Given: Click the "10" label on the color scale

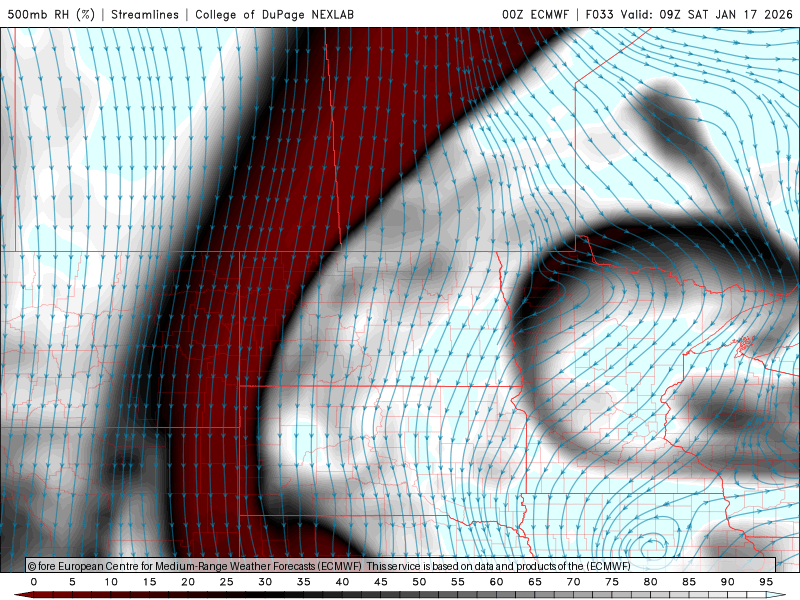Looking at the screenshot, I should point(111,582).
